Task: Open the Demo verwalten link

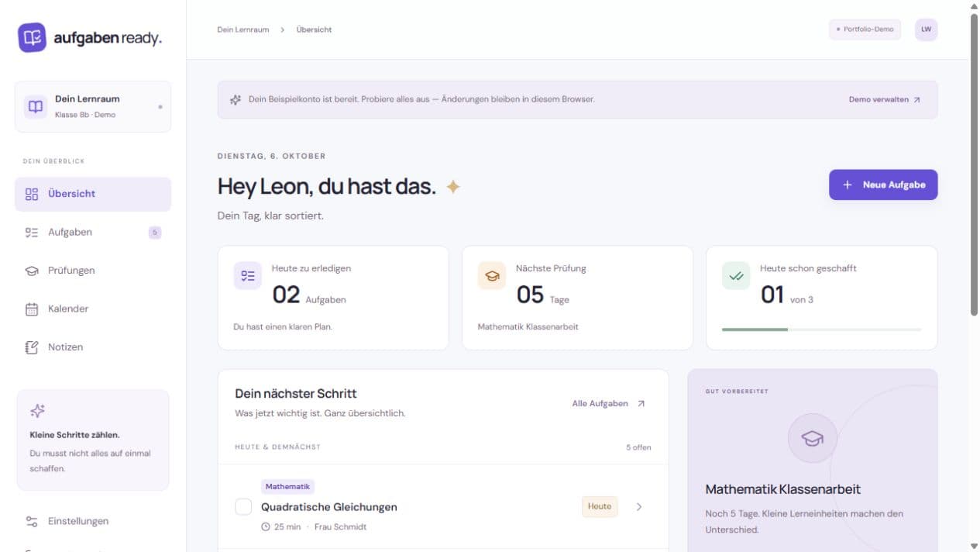Action: click(885, 100)
